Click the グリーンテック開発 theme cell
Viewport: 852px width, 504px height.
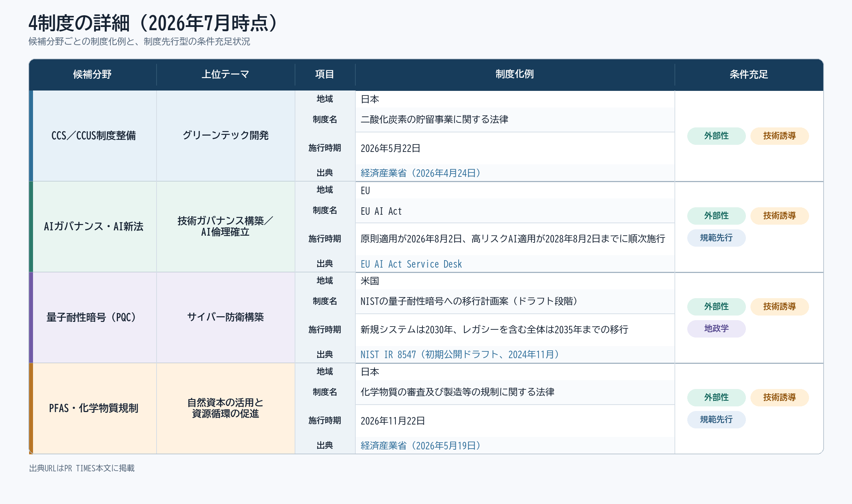225,136
